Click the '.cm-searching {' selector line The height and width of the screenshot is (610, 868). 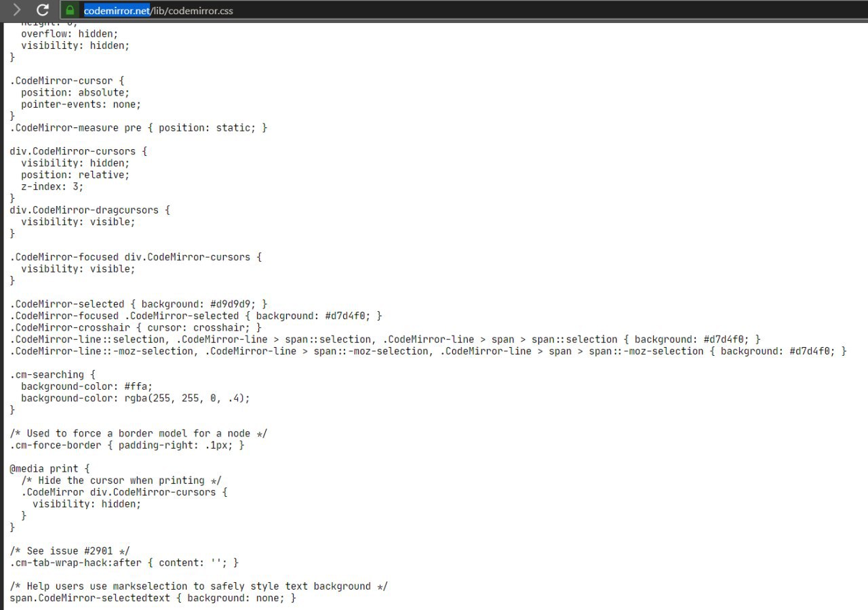coord(52,374)
